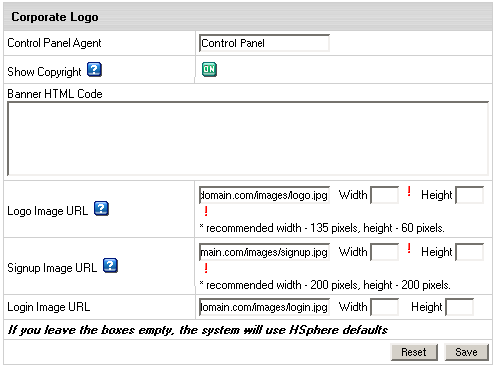Click the Reset button
The image size is (495, 366).
(x=414, y=352)
